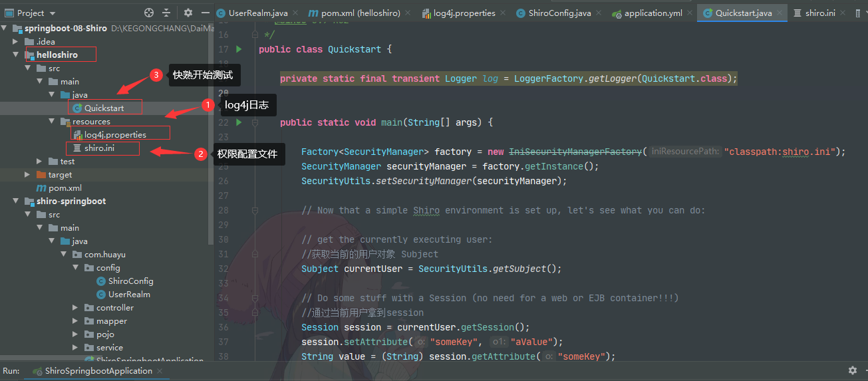This screenshot has width=868, height=381.
Task: Open shiro.ini in the project tree
Action: (x=99, y=148)
